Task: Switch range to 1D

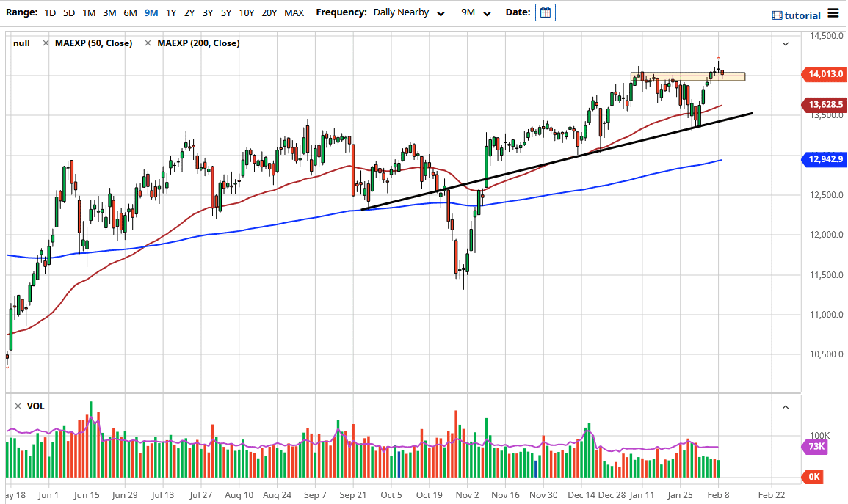Action: click(50, 12)
